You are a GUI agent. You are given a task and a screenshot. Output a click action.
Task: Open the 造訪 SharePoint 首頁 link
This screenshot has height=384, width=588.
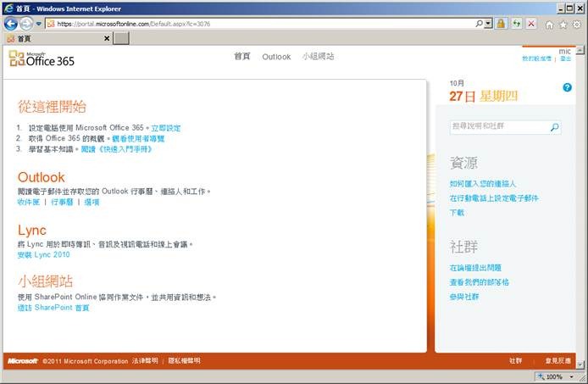click(53, 308)
